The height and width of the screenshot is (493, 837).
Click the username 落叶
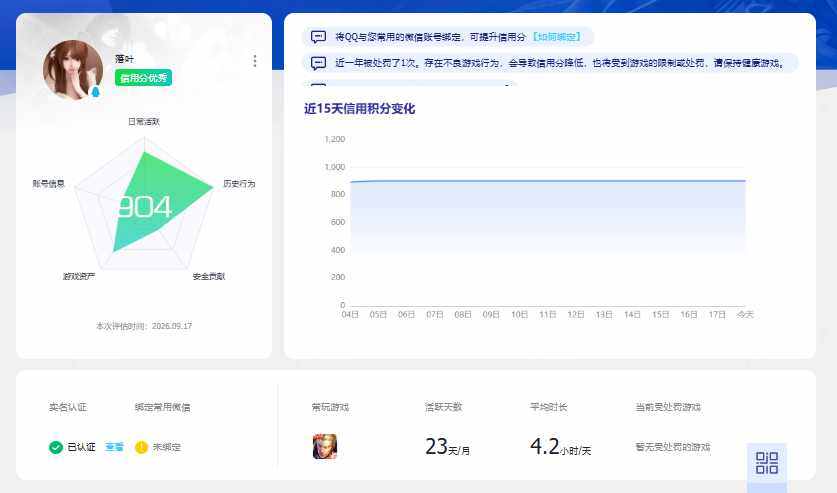(x=124, y=59)
